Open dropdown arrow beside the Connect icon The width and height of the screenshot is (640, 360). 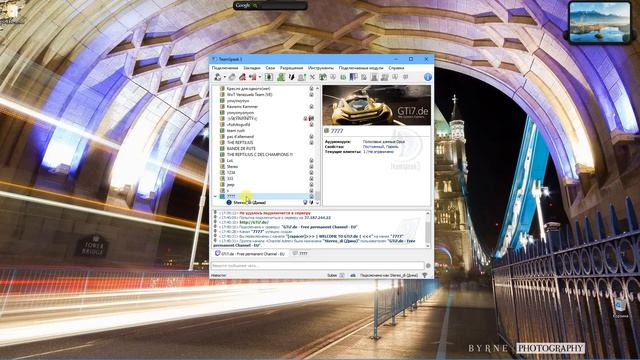click(x=224, y=77)
